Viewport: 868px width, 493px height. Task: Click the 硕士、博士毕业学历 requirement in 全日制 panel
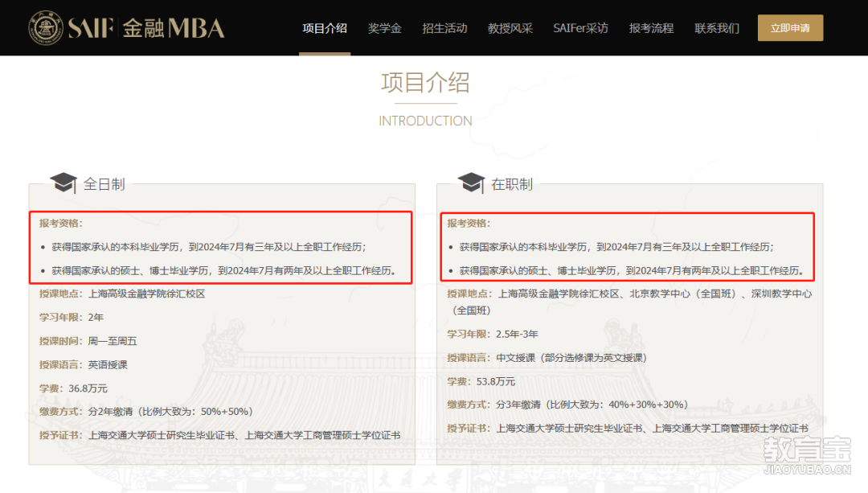(x=223, y=271)
